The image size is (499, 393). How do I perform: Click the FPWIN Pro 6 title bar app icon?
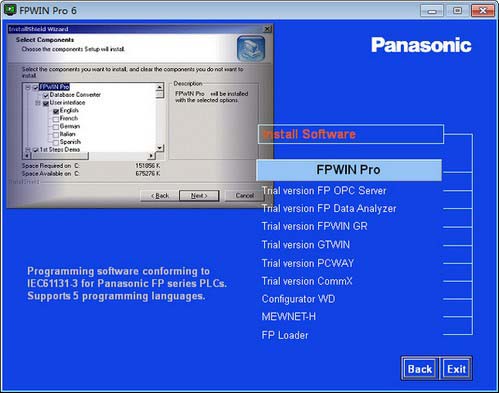(10, 10)
